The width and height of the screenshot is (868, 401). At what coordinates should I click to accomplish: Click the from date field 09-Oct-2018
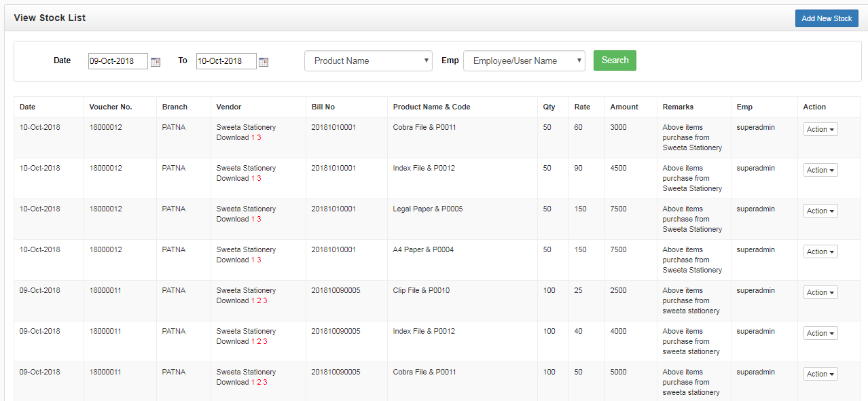click(118, 61)
